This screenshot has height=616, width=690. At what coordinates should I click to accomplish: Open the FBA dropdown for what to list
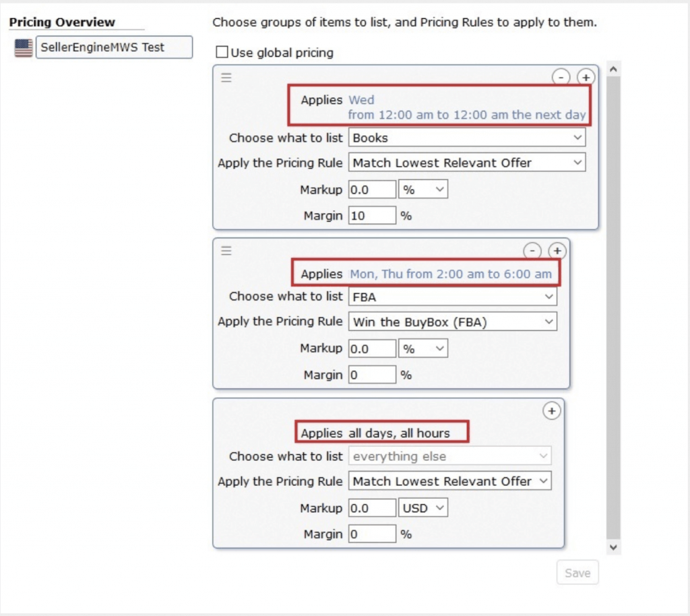[x=452, y=297]
